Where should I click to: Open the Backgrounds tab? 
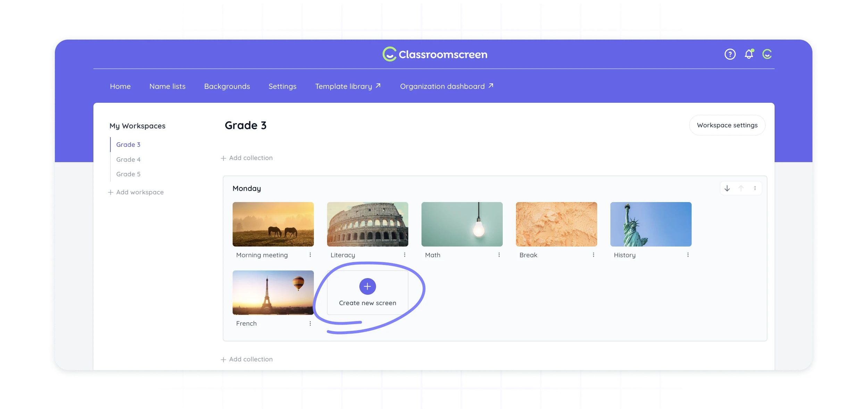point(227,86)
